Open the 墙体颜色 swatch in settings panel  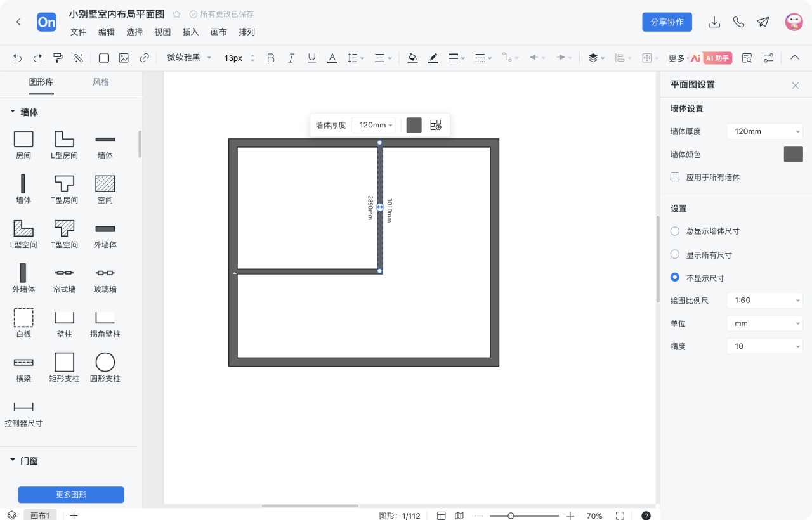793,154
